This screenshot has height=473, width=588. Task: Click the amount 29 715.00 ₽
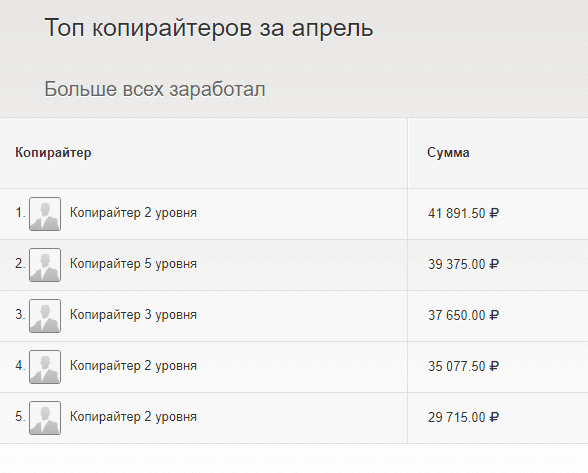pyautogui.click(x=464, y=417)
